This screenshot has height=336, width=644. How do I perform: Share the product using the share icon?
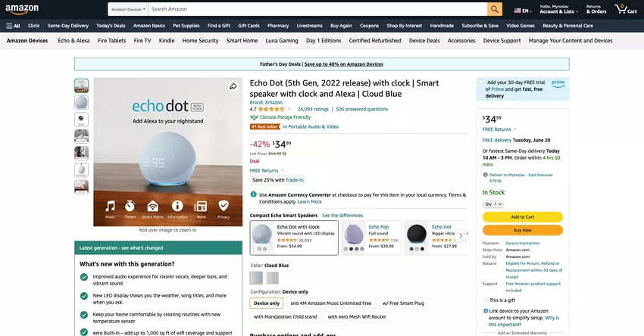[x=234, y=87]
